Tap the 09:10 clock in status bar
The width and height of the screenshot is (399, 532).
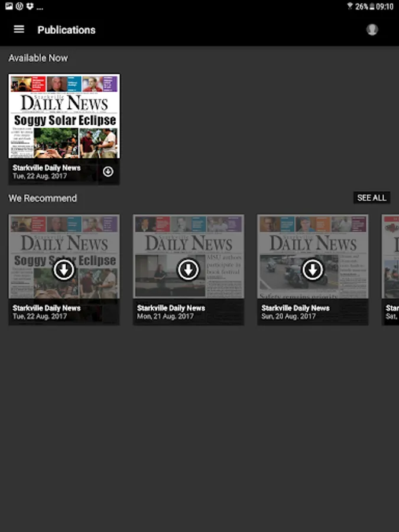[x=384, y=7]
